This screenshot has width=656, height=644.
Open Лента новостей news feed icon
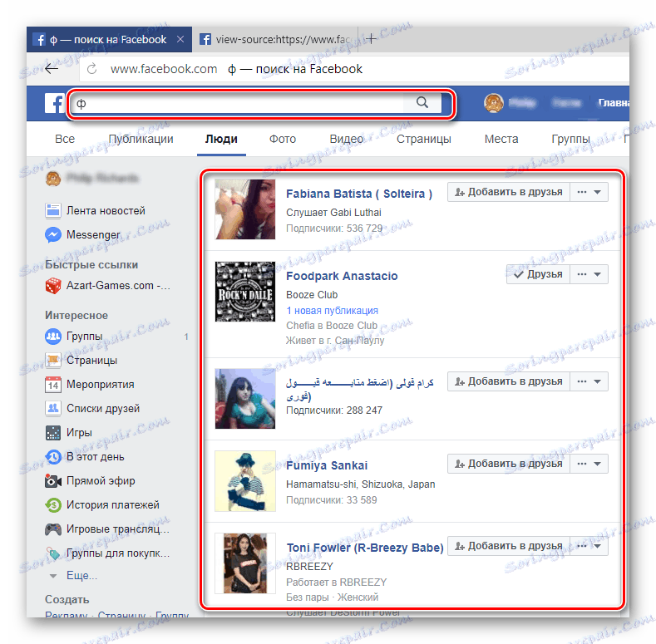click(53, 211)
